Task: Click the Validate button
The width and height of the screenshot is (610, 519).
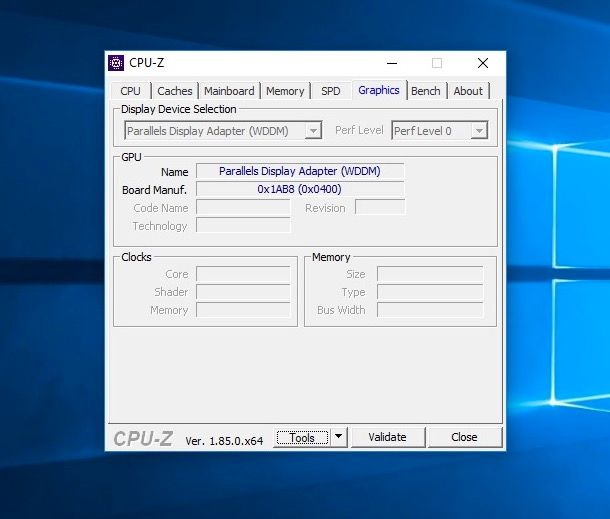Action: 387,437
